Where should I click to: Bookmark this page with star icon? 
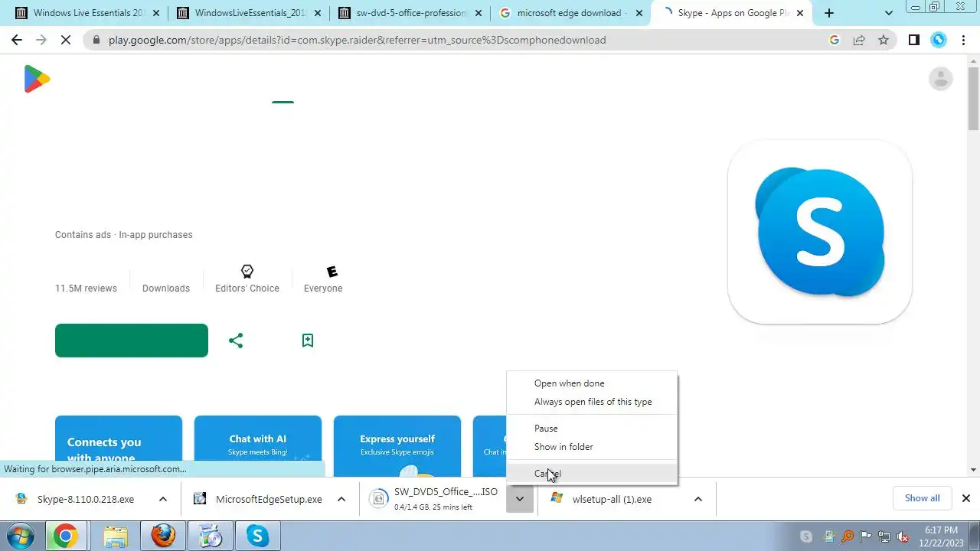click(x=884, y=40)
